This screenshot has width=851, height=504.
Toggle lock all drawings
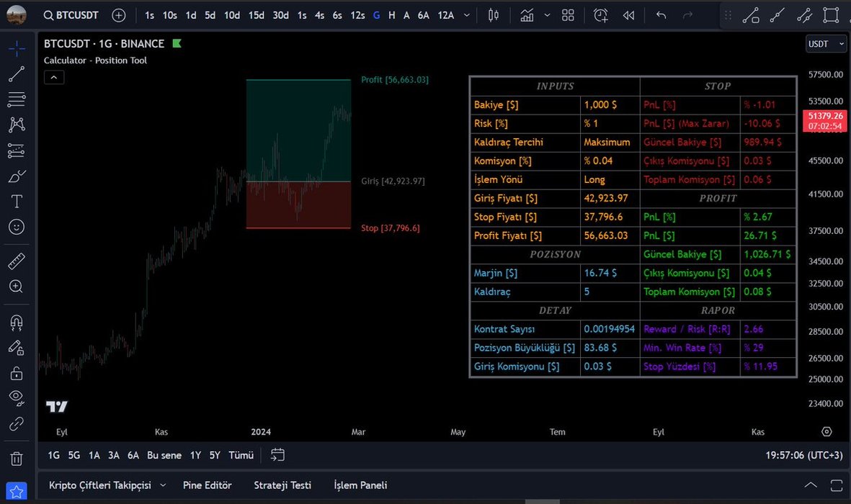coord(17,373)
